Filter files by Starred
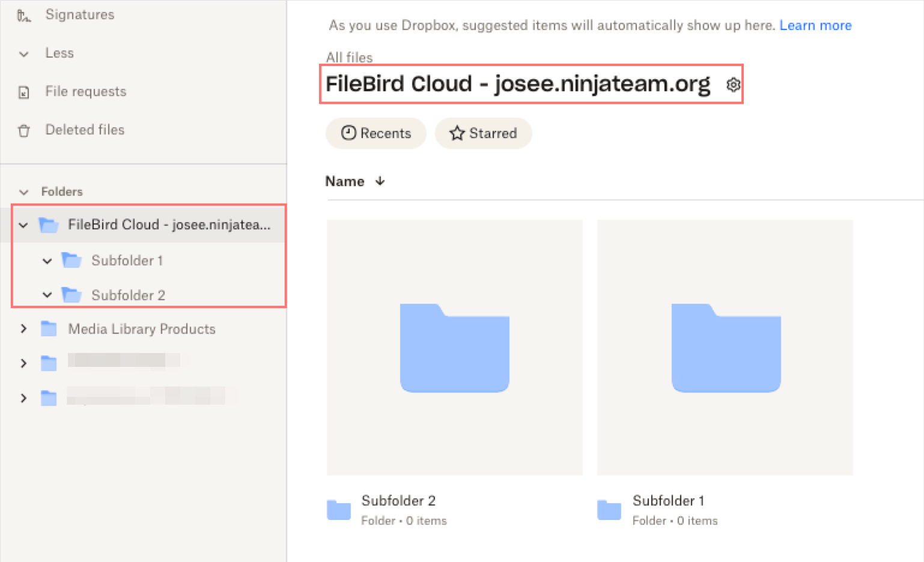Image resolution: width=924 pixels, height=562 pixels. [x=483, y=133]
